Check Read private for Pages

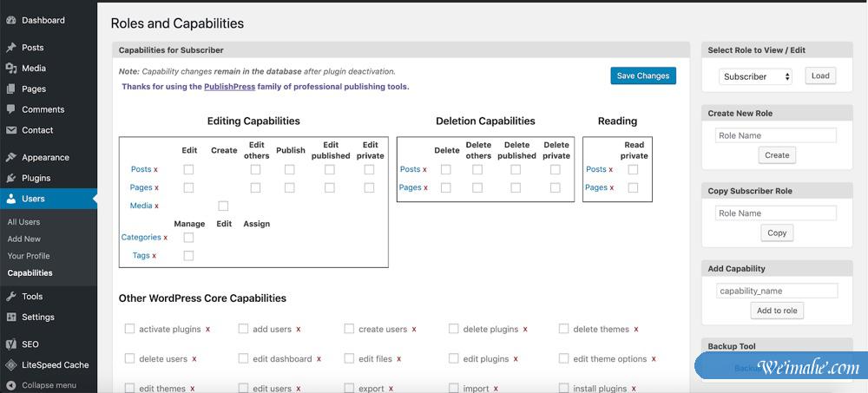pos(633,187)
